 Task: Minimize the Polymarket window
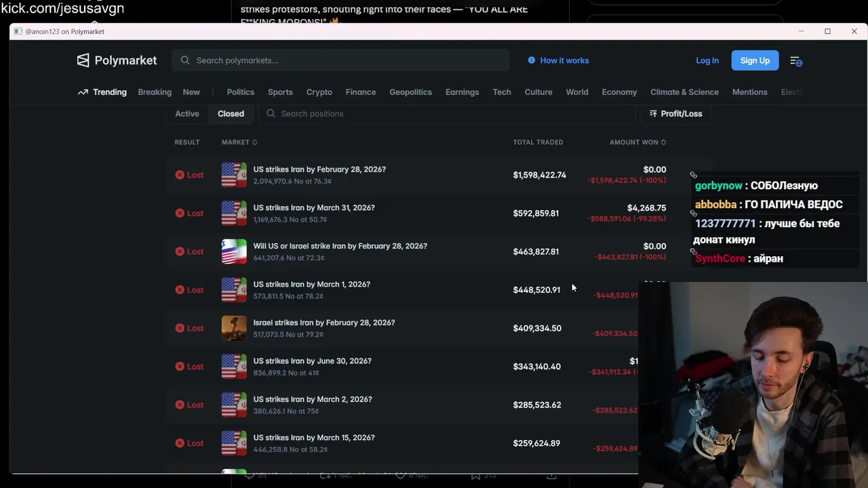click(801, 31)
